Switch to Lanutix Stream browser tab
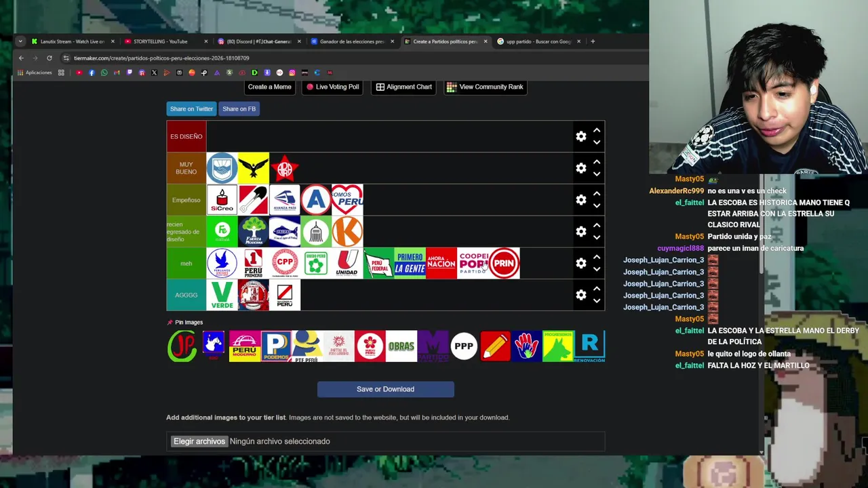868x488 pixels. click(x=73, y=41)
